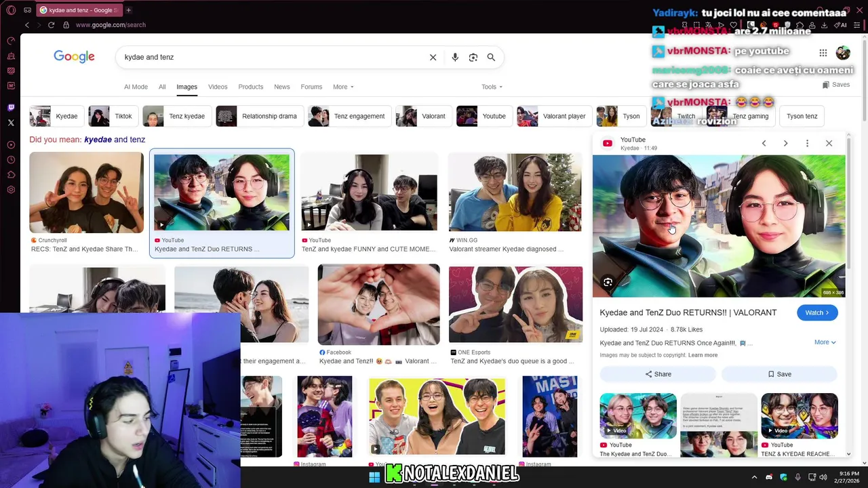The width and height of the screenshot is (868, 488).
Task: Apply the Relationship drama filter chip
Action: click(x=259, y=116)
